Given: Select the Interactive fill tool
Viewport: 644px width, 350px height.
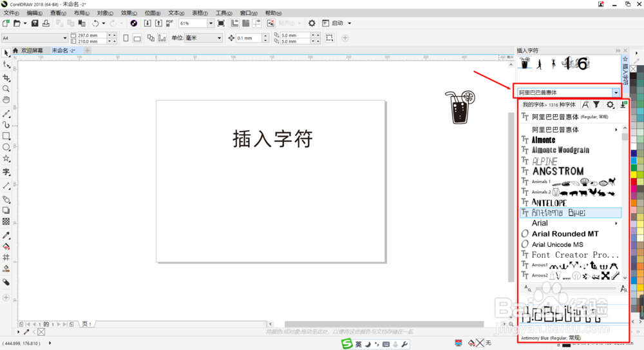Looking at the screenshot, I should point(6,246).
